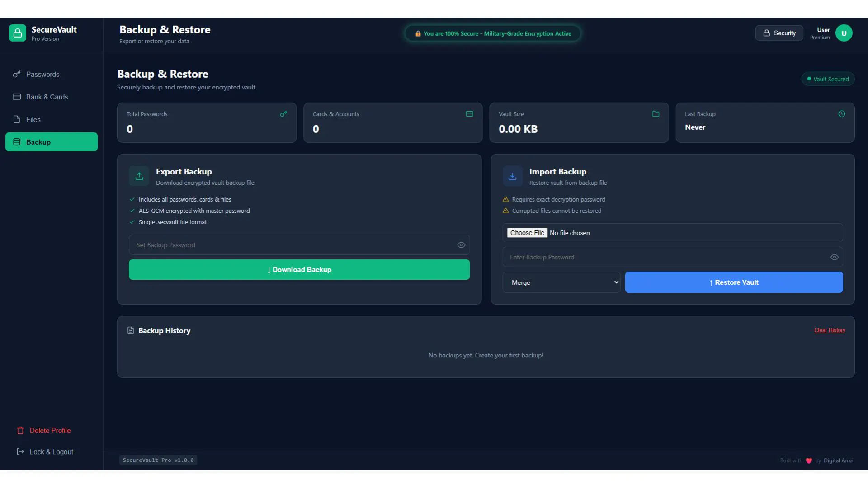The height and width of the screenshot is (488, 868).
Task: Click the Never last backup value
Action: tap(695, 127)
